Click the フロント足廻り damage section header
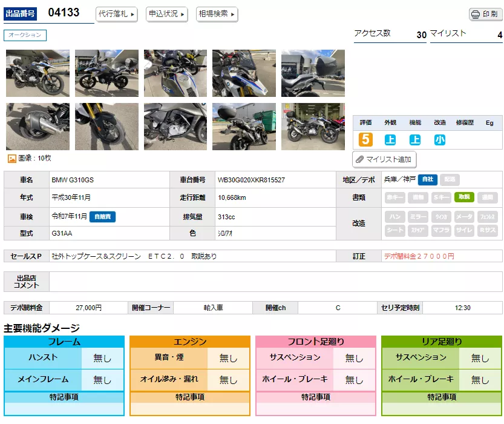 pyautogui.click(x=316, y=342)
